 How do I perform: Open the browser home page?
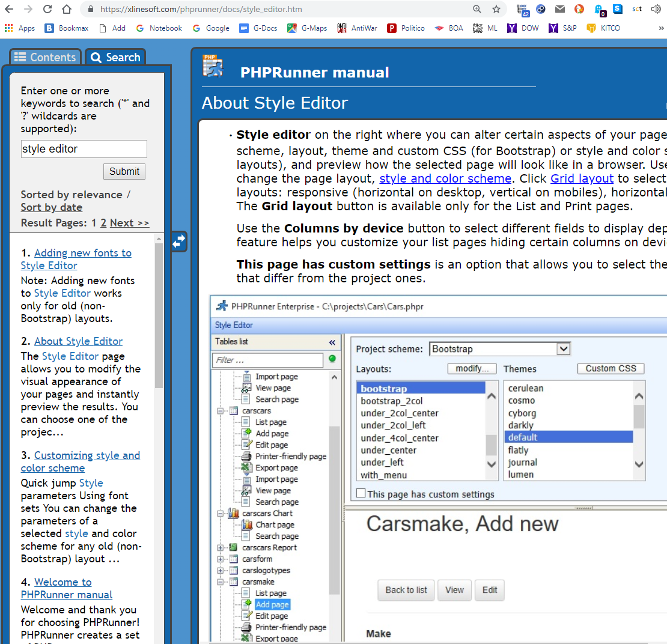tap(66, 9)
